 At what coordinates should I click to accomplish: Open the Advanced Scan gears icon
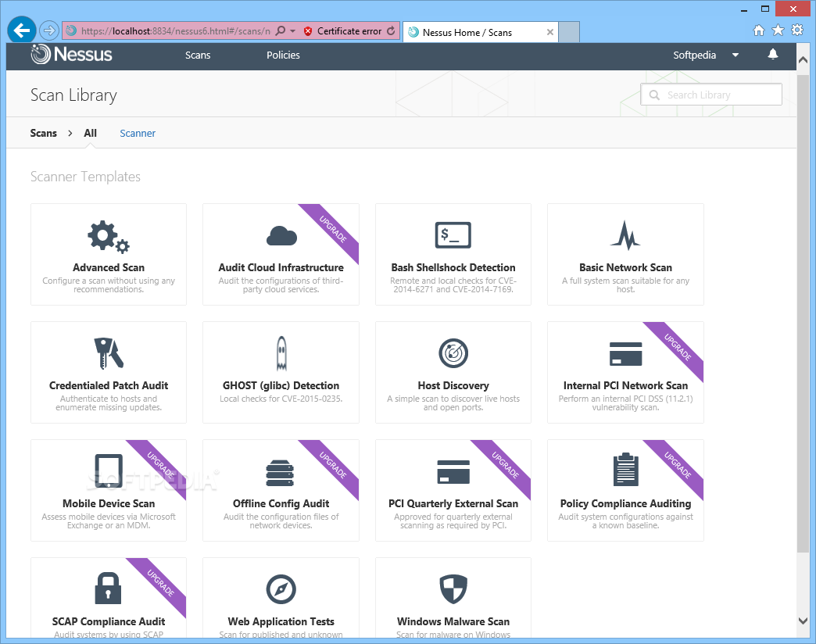coord(108,237)
